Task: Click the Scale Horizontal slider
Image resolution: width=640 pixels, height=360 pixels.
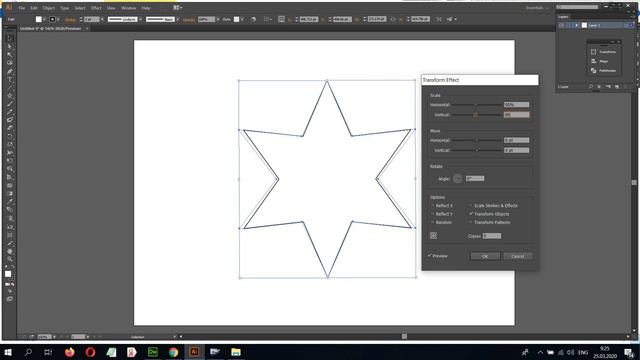Action: 476,105
